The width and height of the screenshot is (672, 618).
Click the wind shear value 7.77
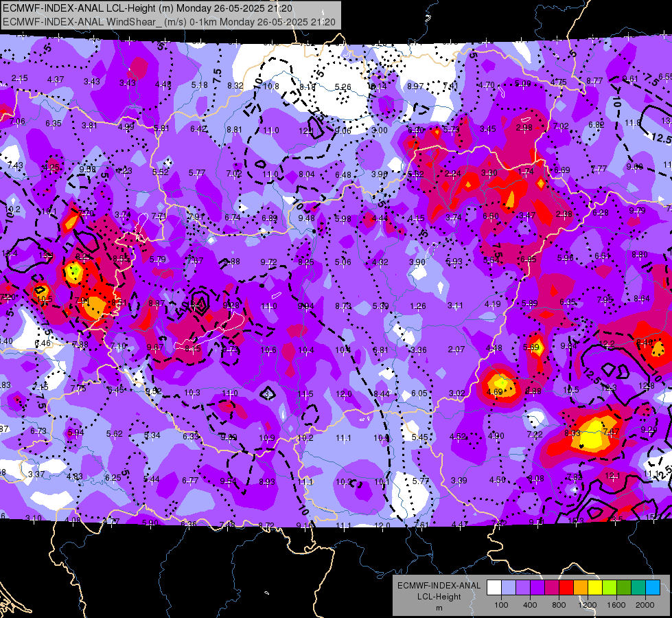[599, 169]
